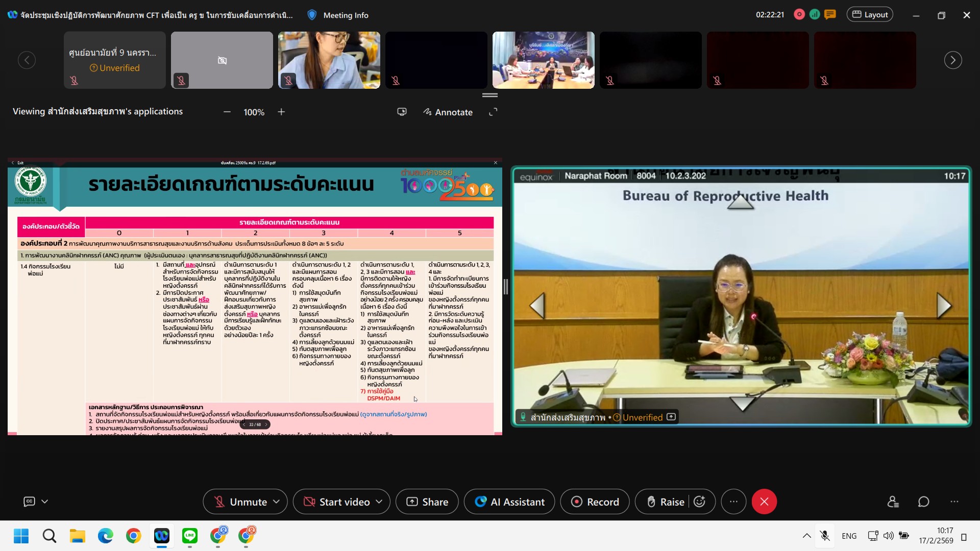Screen dimensions: 980x551
Task: Click the red recording indicator icon
Action: pos(799,15)
